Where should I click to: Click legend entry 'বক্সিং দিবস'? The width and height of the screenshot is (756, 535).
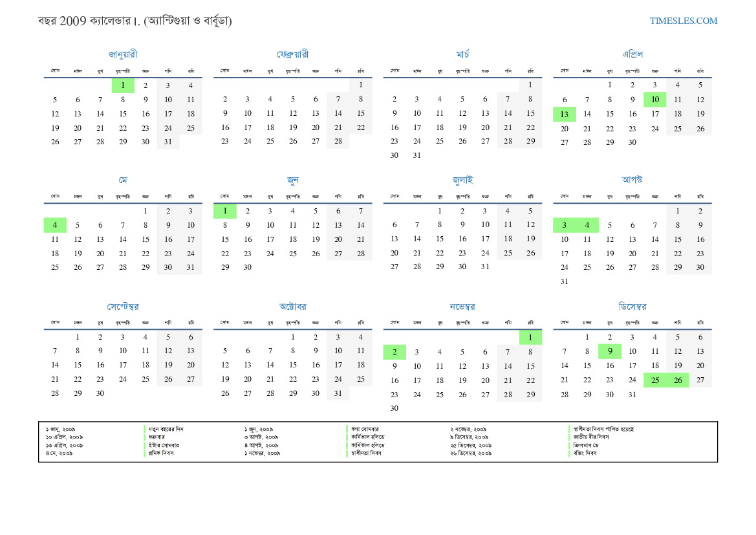585,453
